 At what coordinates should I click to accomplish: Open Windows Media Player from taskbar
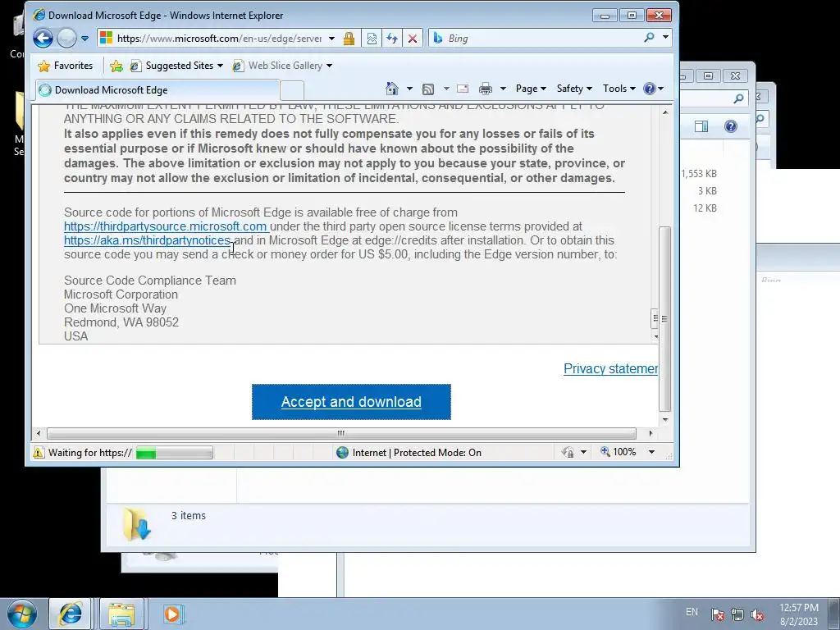[x=173, y=614]
